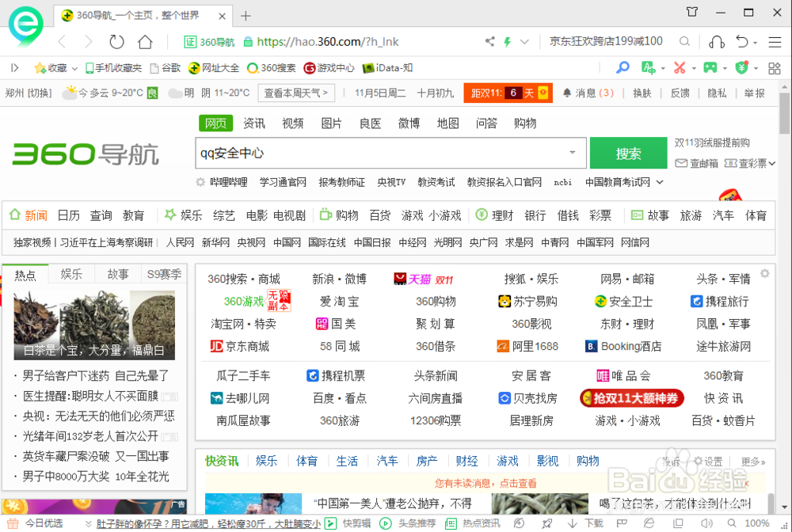Open 网址大全 bookmark
The width and height of the screenshot is (792, 532).
[x=214, y=67]
